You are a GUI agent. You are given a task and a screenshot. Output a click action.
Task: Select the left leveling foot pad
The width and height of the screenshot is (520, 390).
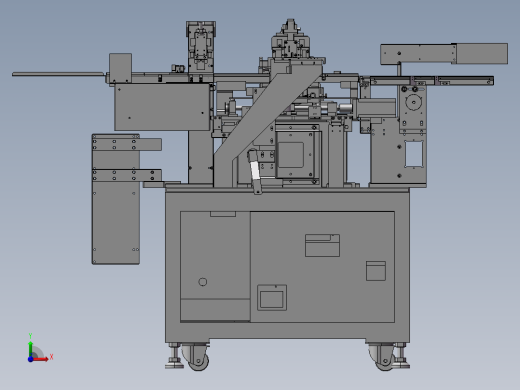pyautogui.click(x=174, y=366)
